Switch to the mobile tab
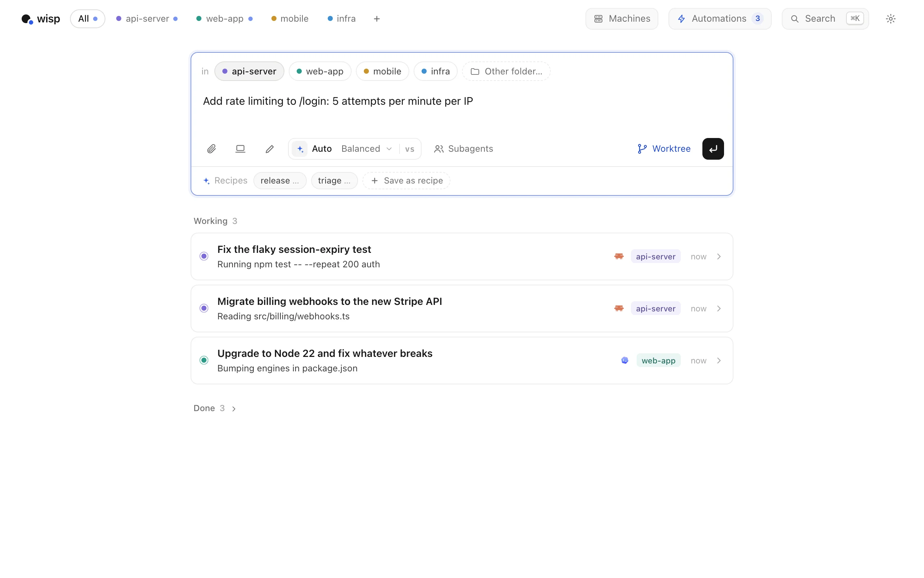Viewport: 924px width, 578px height. pos(290,19)
